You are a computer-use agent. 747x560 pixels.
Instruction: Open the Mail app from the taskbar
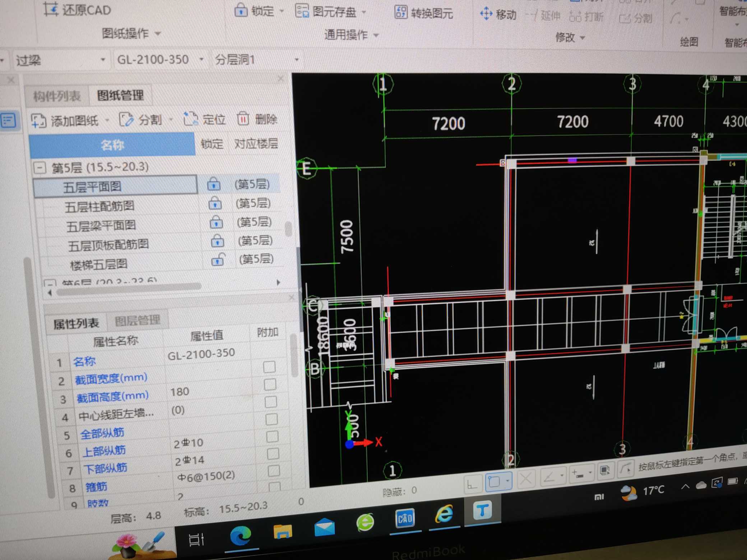coord(324,527)
